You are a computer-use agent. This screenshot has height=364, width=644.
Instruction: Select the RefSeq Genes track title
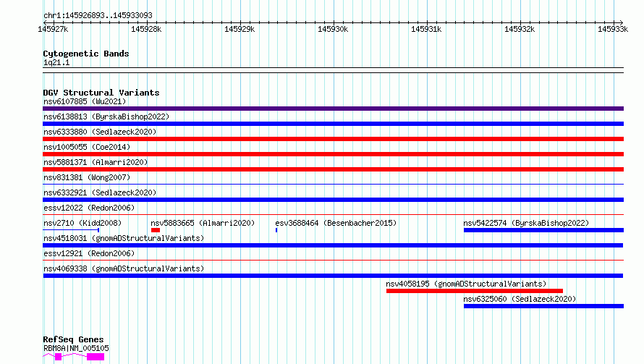[x=74, y=339]
